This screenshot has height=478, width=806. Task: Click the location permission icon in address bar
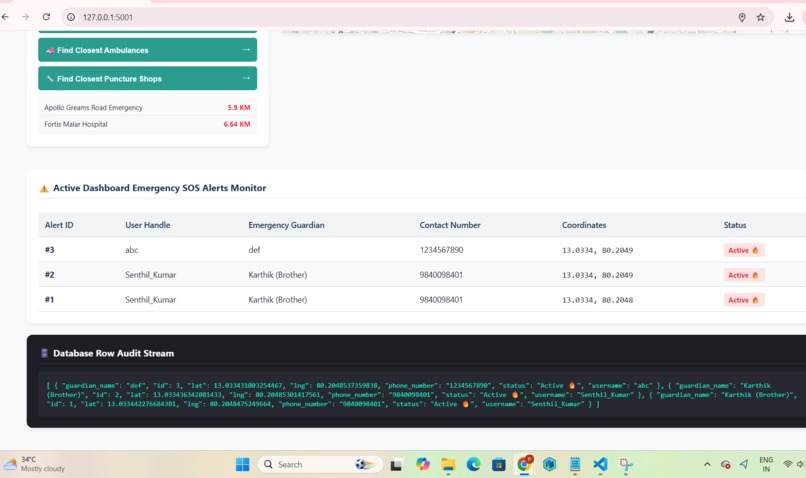(742, 17)
